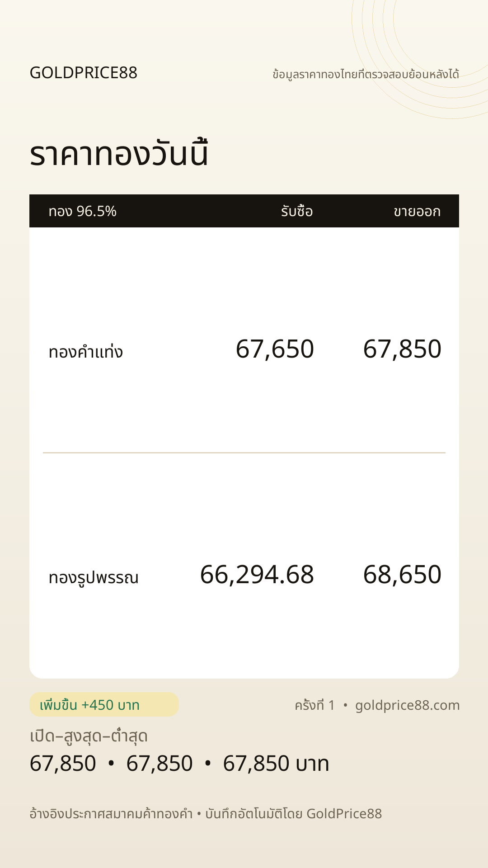488x868 pixels.
Task: Click ornament sell price 68,650
Action: tap(402, 575)
